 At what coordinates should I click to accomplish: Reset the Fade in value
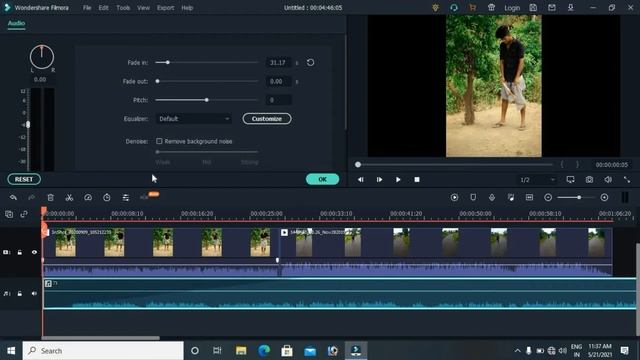[x=310, y=62]
